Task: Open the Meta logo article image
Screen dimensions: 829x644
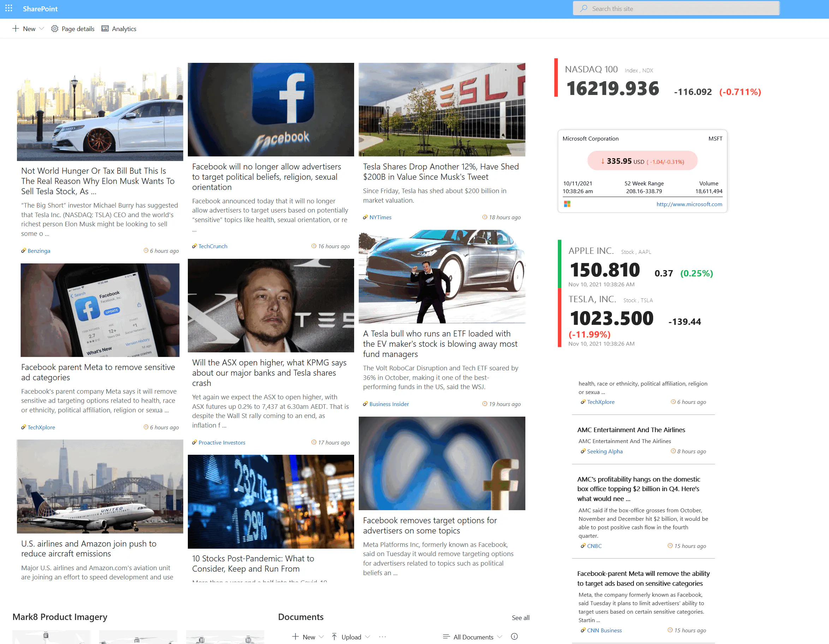Action: tap(442, 463)
